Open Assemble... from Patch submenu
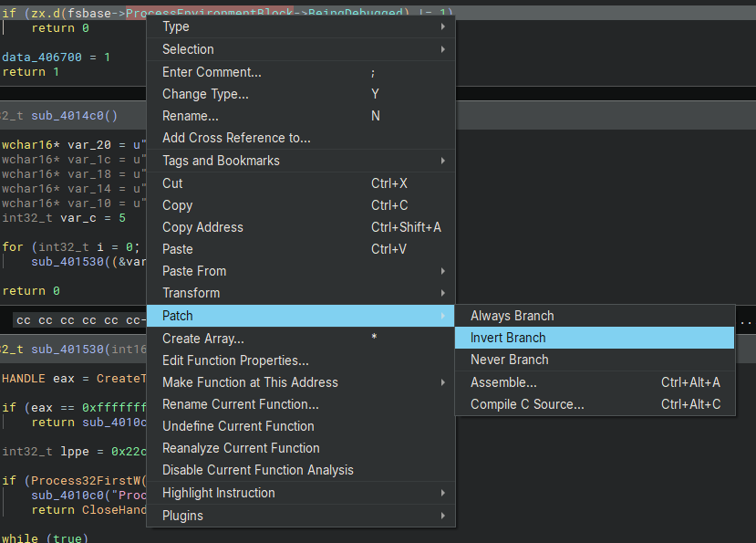The width and height of the screenshot is (756, 543). (595, 382)
